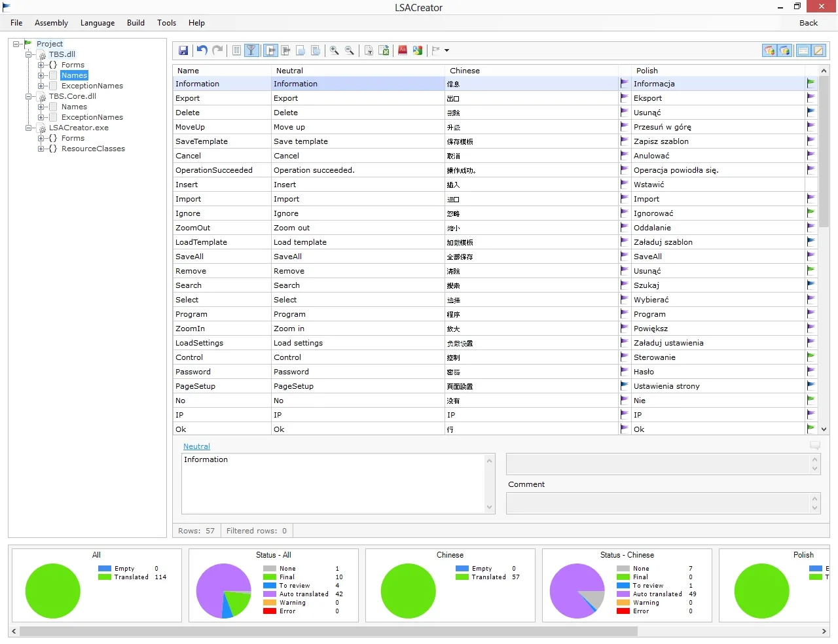Collapse the TBS.Core.dll tree node
Screen dimensions: 838x644
click(29, 96)
